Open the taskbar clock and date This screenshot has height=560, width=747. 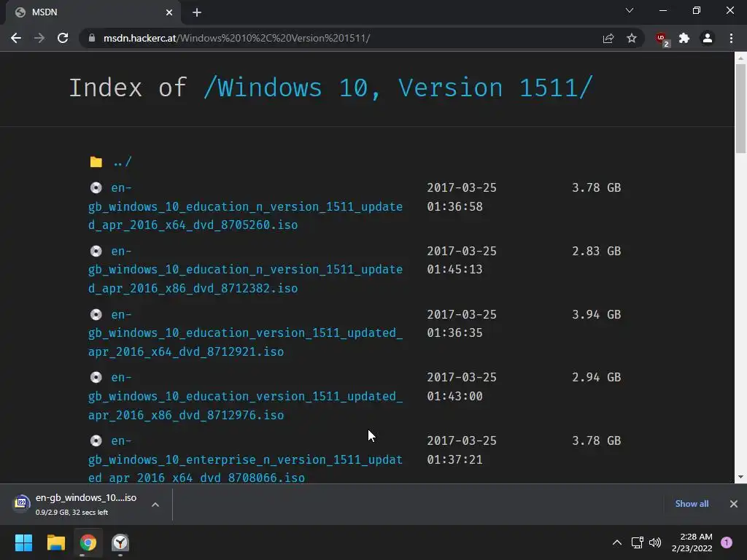pos(692,542)
